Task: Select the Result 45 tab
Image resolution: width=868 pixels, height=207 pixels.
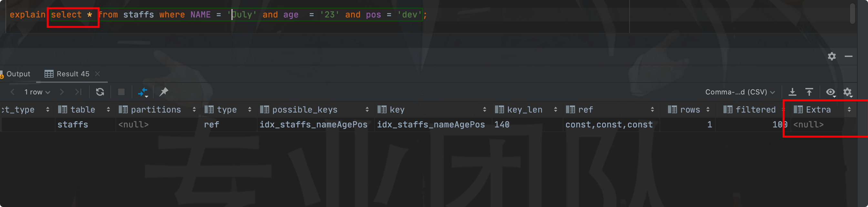Action: (x=73, y=74)
